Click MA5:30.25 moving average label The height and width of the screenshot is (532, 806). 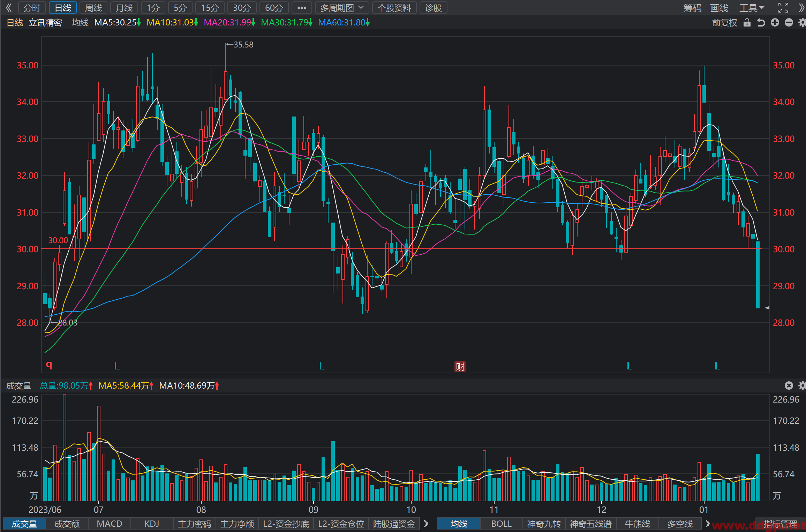click(x=118, y=23)
